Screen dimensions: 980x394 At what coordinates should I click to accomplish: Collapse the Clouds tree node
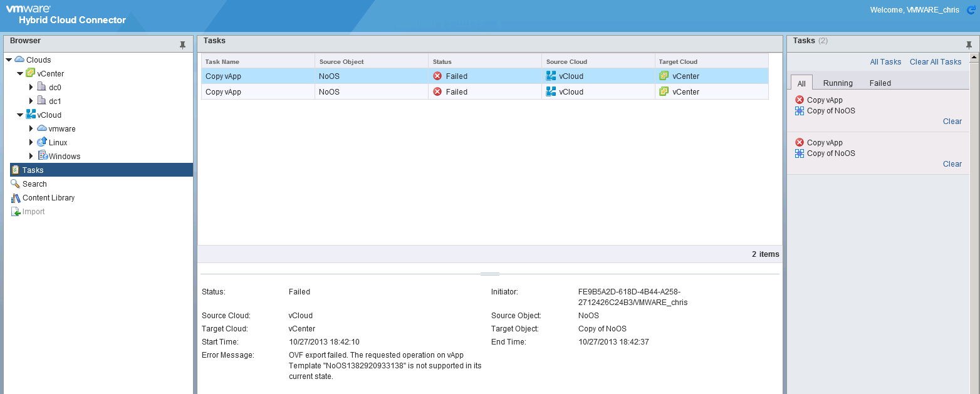pyautogui.click(x=9, y=60)
